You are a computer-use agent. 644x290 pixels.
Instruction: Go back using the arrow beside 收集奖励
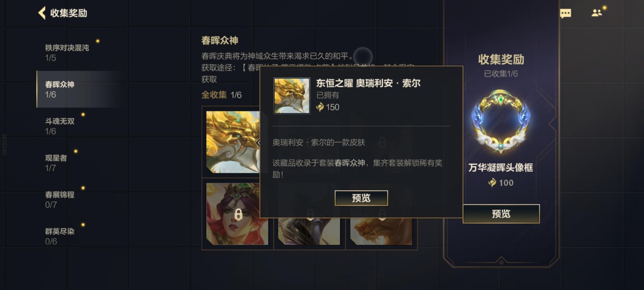[x=42, y=13]
